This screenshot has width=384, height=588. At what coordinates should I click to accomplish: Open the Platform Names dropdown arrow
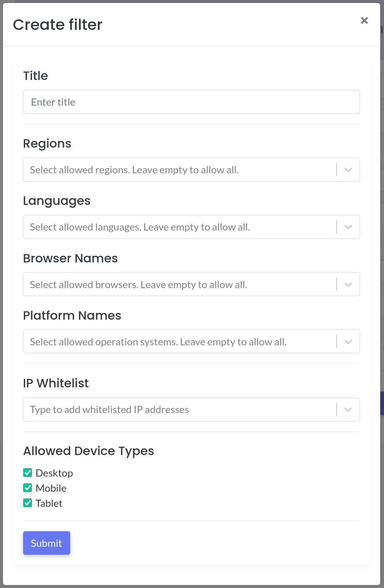coord(348,342)
